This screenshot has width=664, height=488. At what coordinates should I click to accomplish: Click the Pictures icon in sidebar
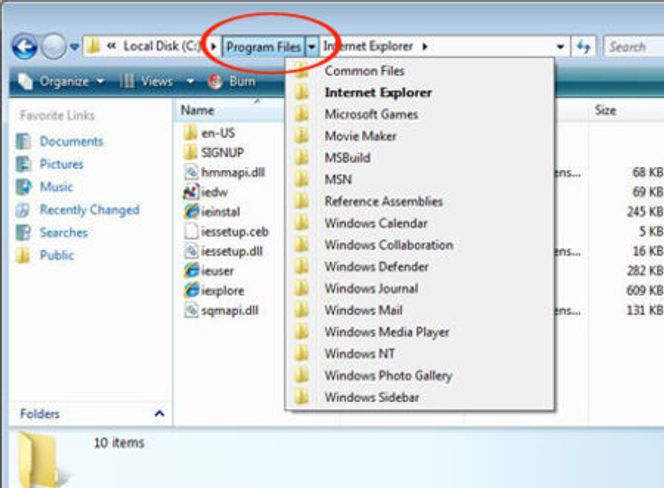click(24, 164)
